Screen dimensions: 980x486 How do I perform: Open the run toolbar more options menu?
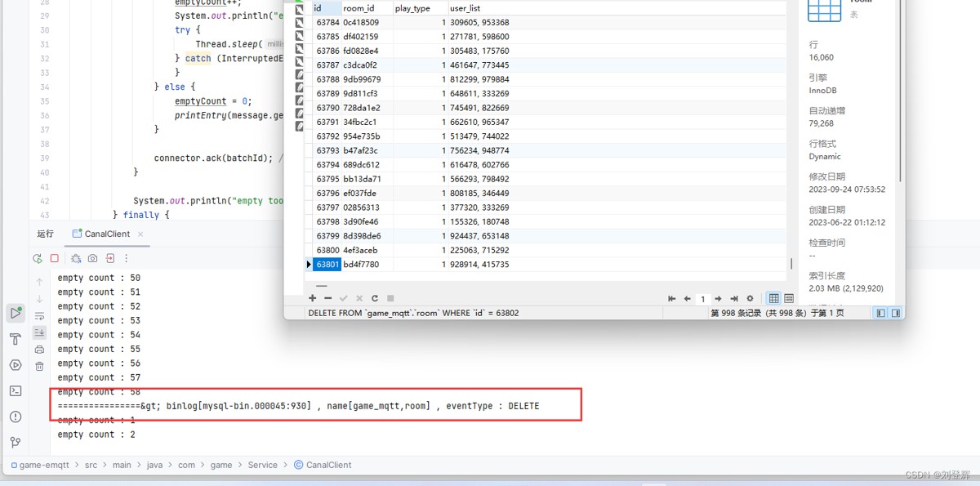[128, 258]
